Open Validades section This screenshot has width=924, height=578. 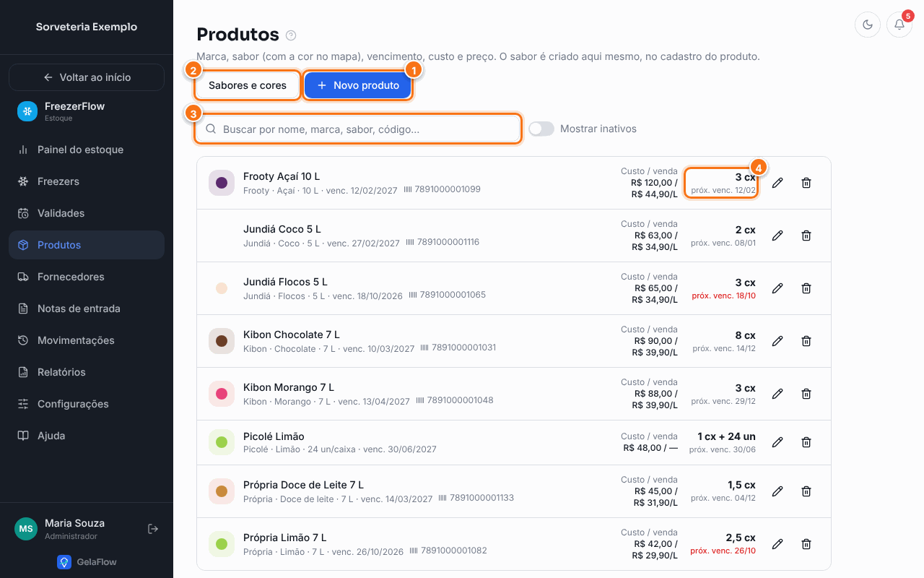click(x=87, y=213)
